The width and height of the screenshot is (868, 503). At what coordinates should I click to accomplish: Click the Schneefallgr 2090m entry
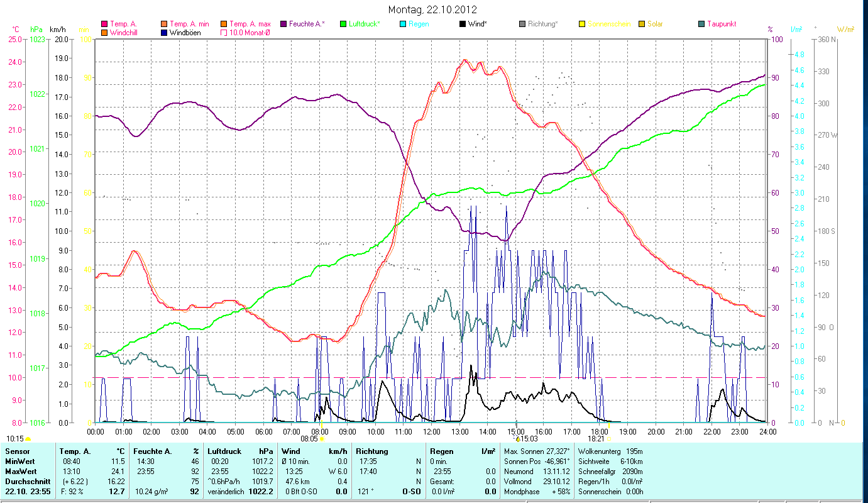point(611,471)
